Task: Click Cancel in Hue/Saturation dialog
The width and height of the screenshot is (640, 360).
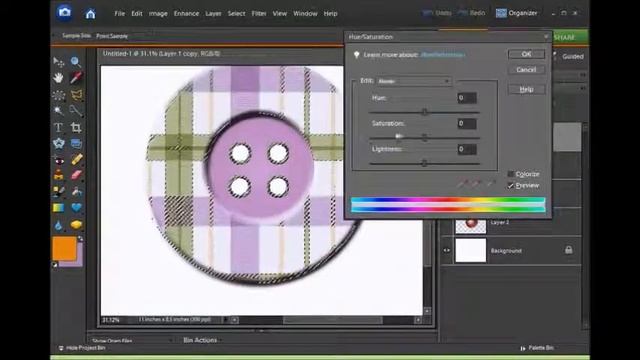Action: (526, 70)
